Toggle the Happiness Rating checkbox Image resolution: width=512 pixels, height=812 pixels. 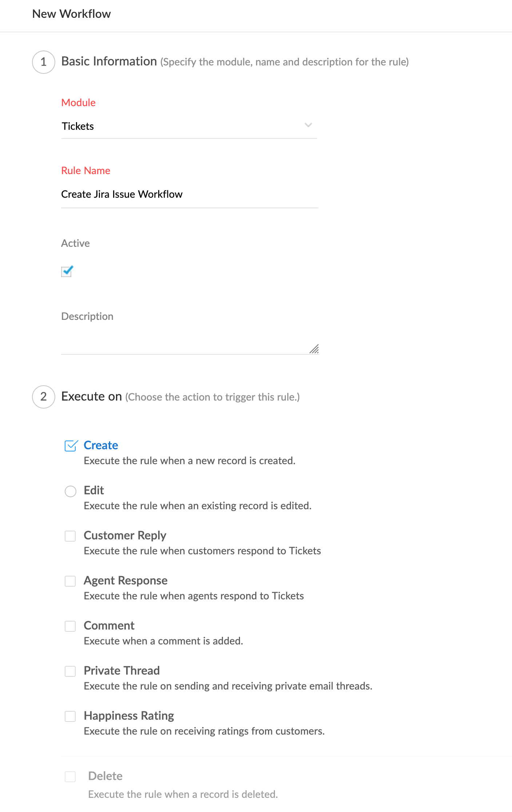click(x=70, y=716)
